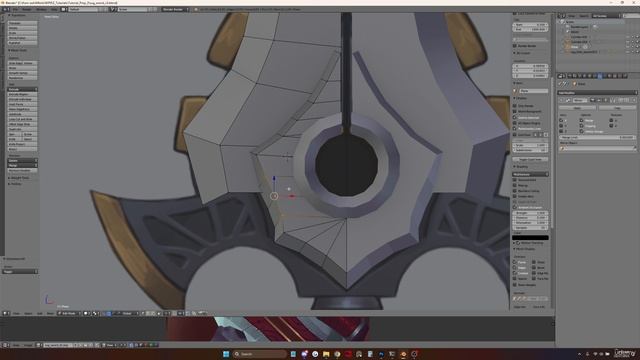Click the Blender icon on the taskbar

click(403, 354)
